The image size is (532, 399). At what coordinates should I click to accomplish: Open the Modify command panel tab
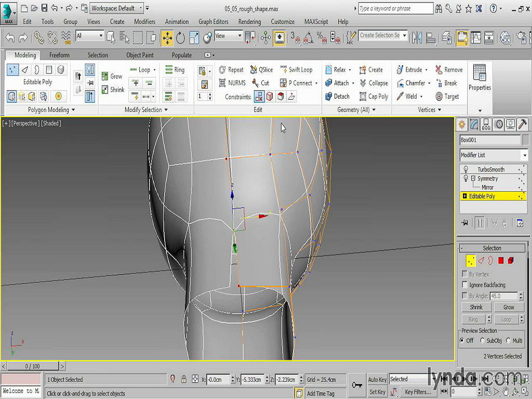[x=474, y=124]
